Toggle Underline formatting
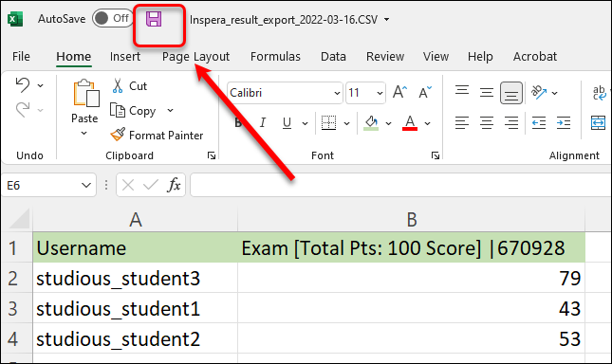Screen dimensions: 612x364 coord(287,123)
